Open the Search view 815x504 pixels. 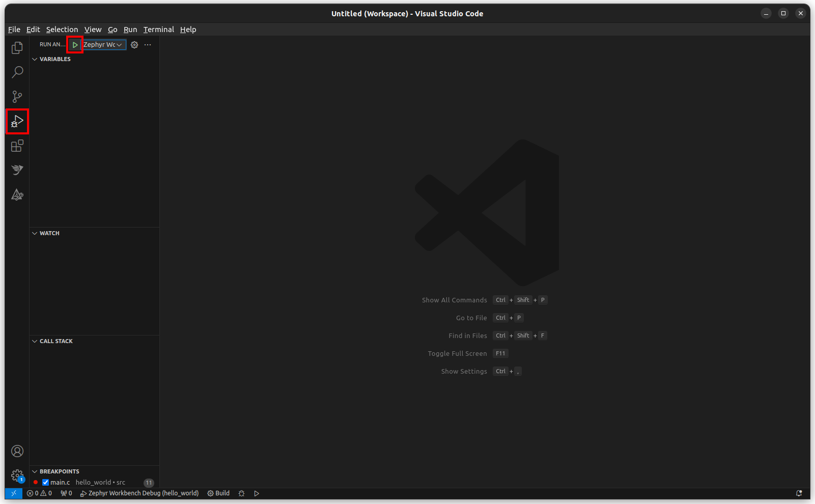pyautogui.click(x=17, y=72)
